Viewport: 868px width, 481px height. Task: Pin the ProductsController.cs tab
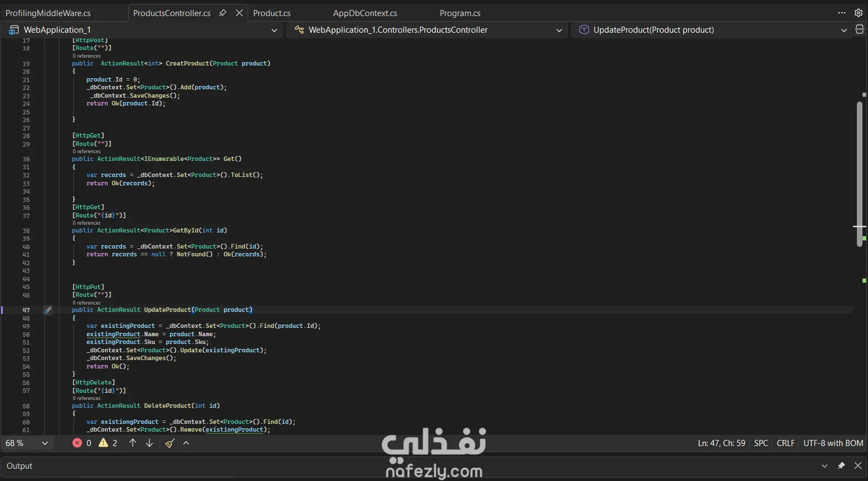pos(223,13)
